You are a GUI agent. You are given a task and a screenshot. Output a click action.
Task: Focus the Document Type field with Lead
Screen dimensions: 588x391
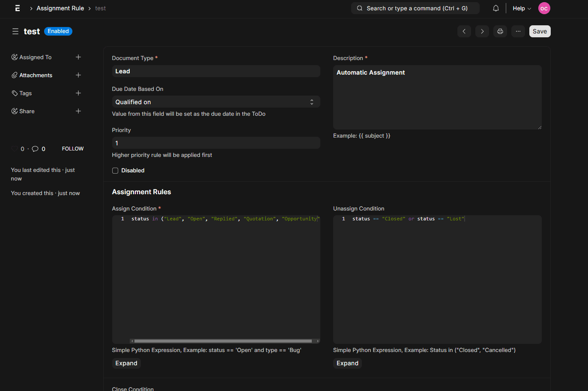pos(216,71)
